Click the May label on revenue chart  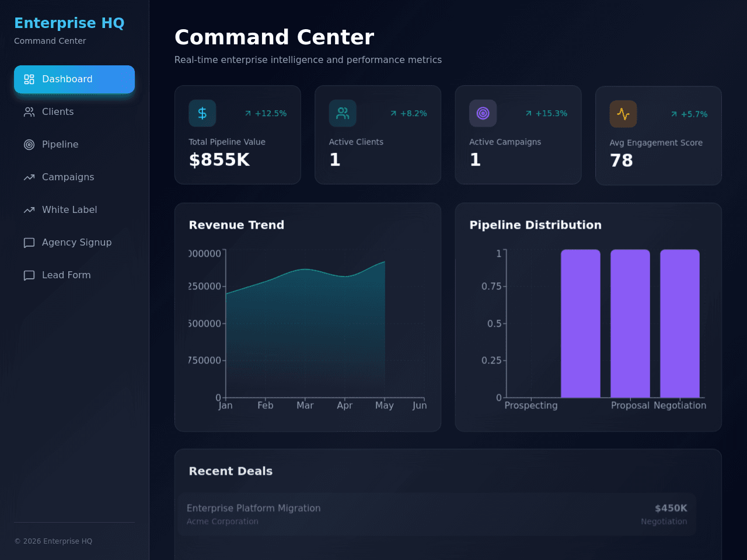tap(385, 405)
